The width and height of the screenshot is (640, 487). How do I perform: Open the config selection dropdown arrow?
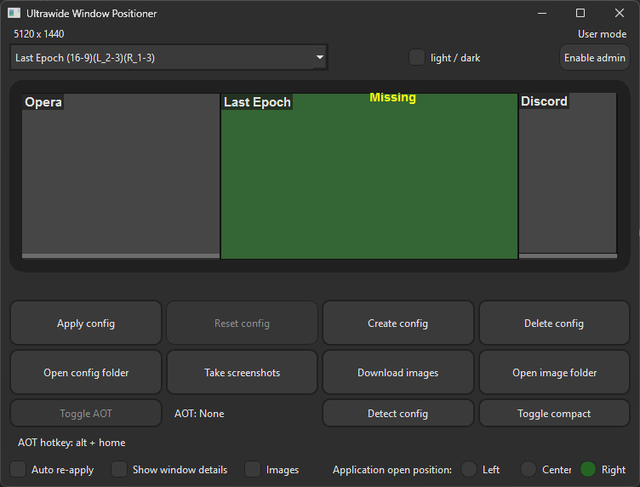(x=320, y=58)
